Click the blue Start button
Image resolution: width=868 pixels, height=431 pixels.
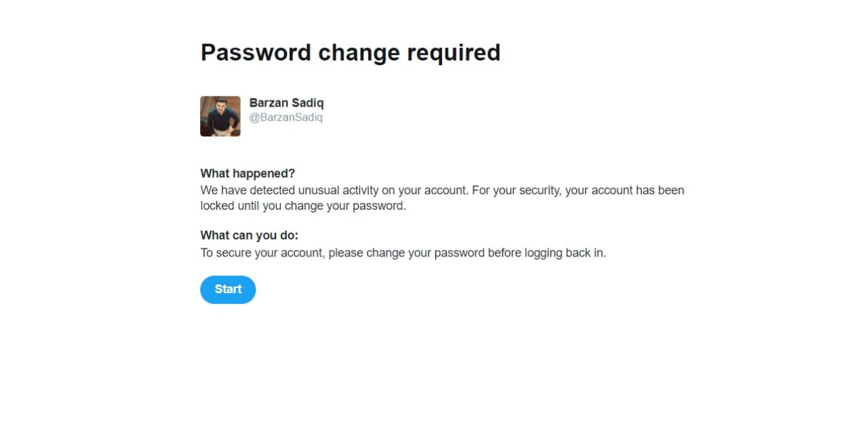(228, 290)
